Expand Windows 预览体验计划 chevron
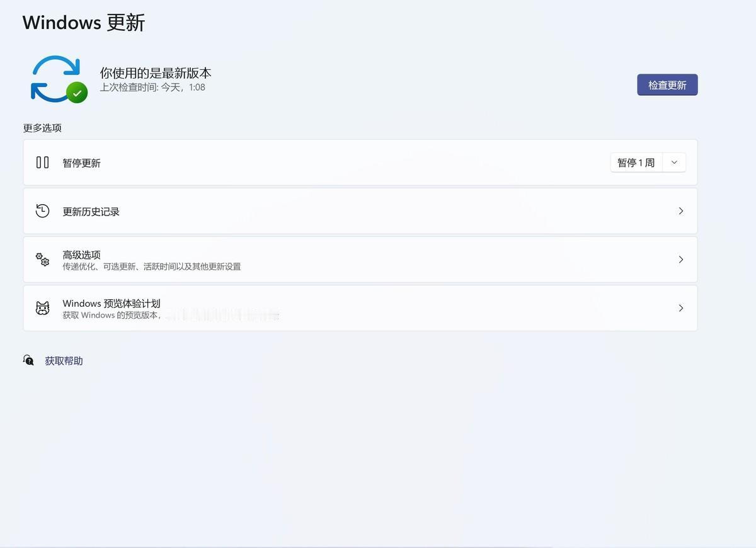This screenshot has width=756, height=548. (681, 308)
